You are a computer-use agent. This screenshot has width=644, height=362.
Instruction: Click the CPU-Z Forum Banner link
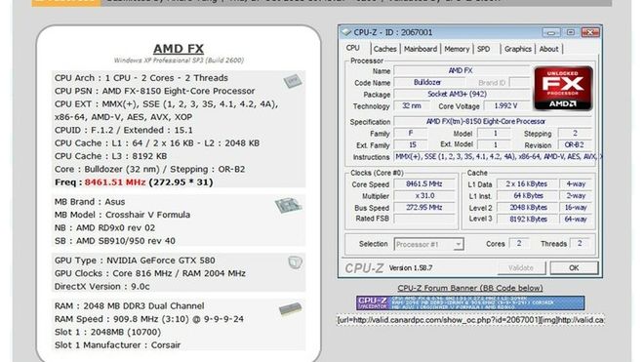click(470, 288)
